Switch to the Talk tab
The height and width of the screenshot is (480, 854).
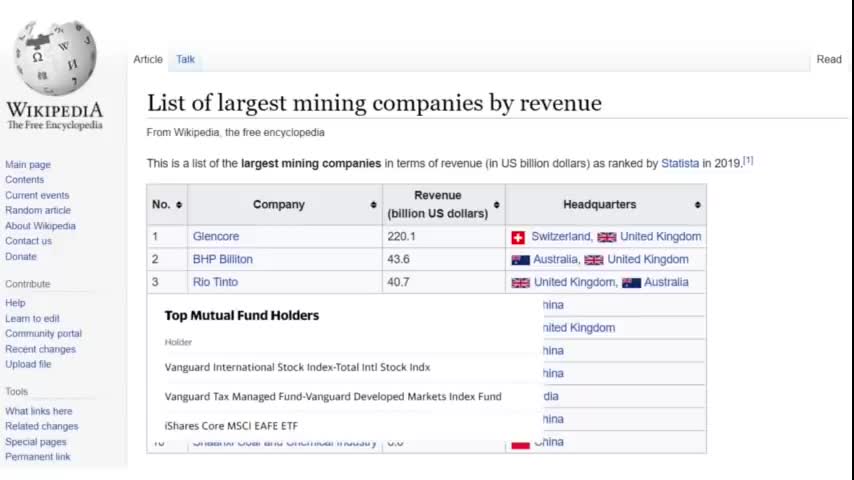[185, 59]
